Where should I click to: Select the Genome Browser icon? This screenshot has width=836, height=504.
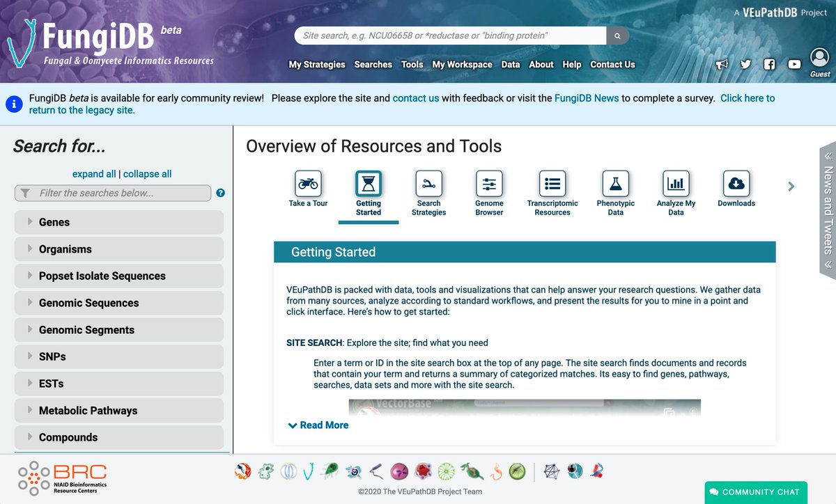[x=489, y=184]
